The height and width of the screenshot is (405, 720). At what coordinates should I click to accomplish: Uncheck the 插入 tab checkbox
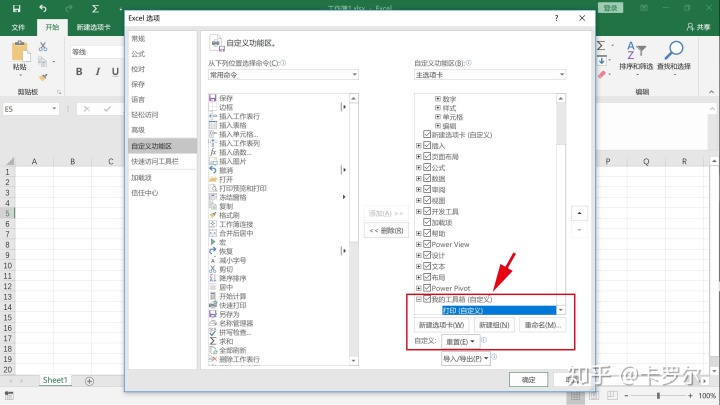[x=427, y=145]
